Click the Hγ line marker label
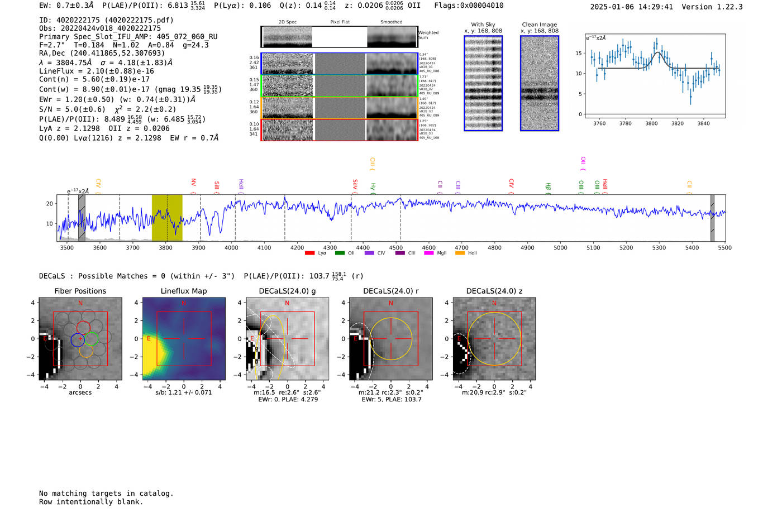 373,189
